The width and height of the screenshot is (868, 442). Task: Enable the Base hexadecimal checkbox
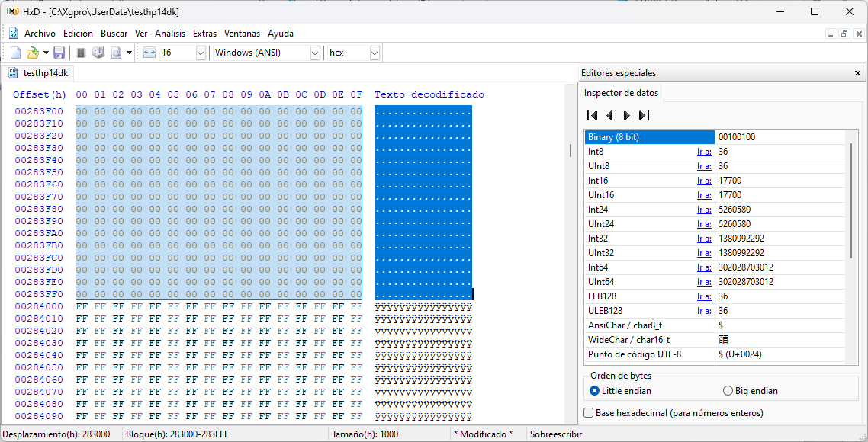(x=589, y=413)
